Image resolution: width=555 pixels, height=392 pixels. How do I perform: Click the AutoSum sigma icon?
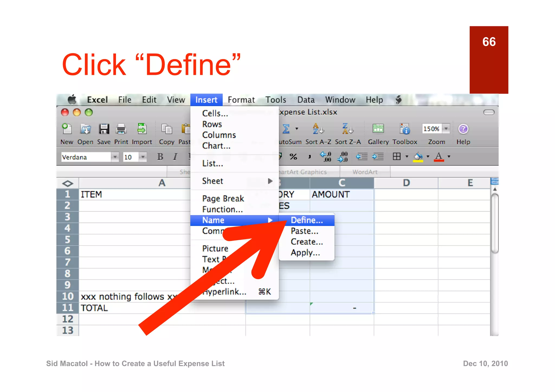pyautogui.click(x=286, y=129)
